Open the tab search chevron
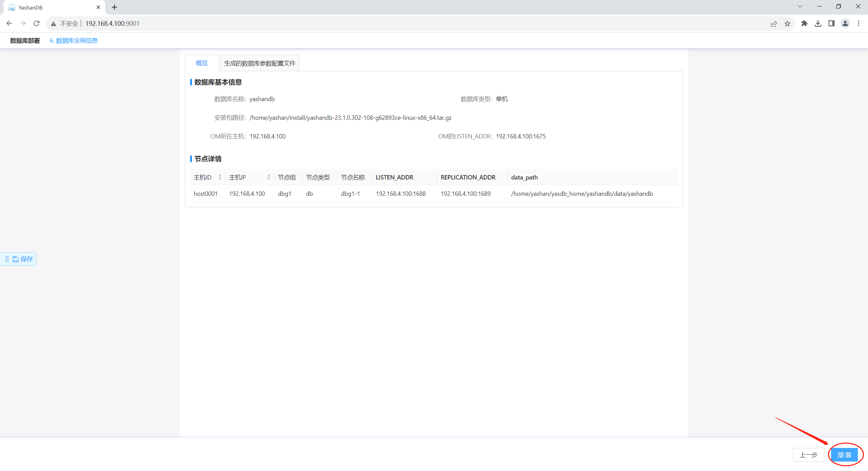Image resolution: width=868 pixels, height=471 pixels. (x=800, y=6)
